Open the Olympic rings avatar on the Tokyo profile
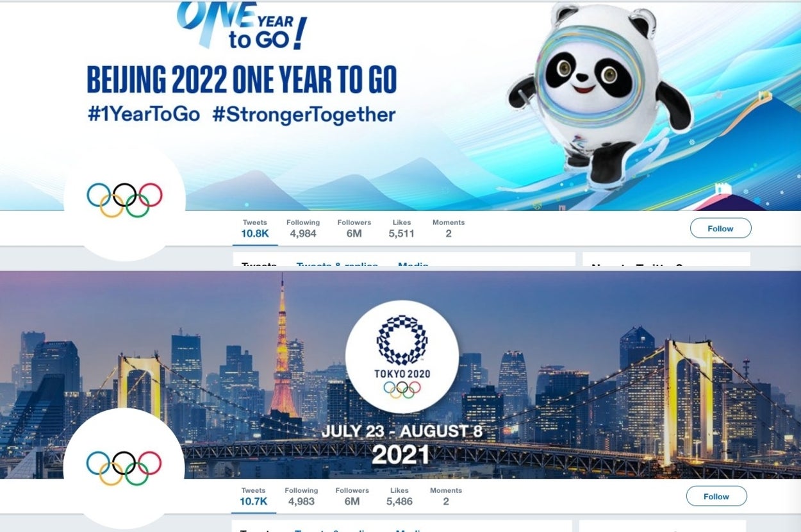Viewport: 801px width, 532px height. [x=124, y=468]
